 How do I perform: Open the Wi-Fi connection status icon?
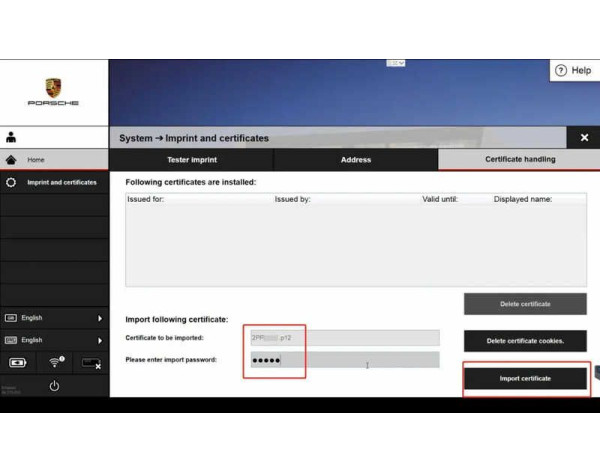[54, 363]
